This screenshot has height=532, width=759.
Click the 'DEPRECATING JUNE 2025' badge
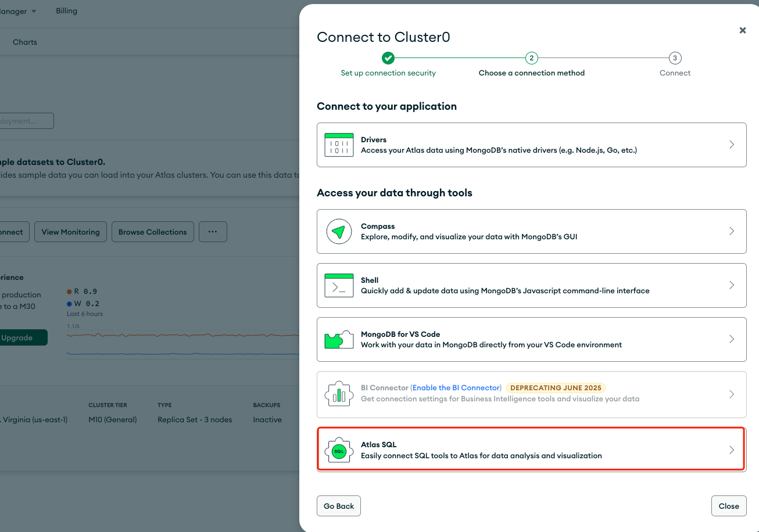click(556, 387)
